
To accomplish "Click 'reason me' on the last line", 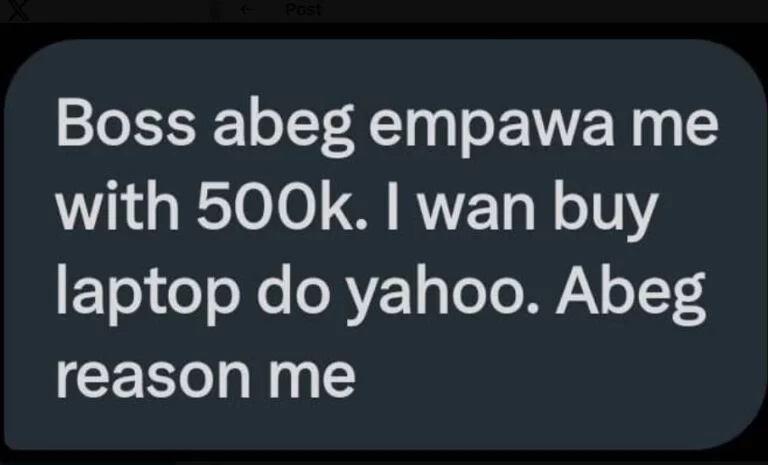I will click(x=206, y=378).
